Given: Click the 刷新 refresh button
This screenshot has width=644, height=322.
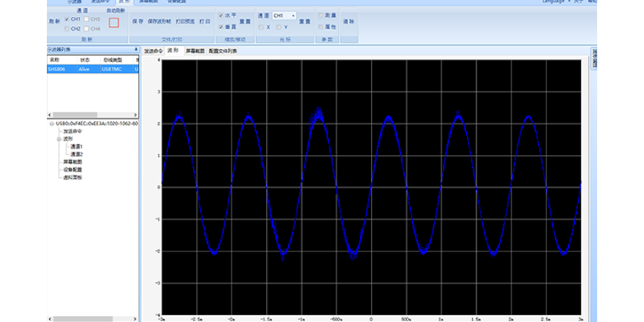Looking at the screenshot, I should click(53, 21).
